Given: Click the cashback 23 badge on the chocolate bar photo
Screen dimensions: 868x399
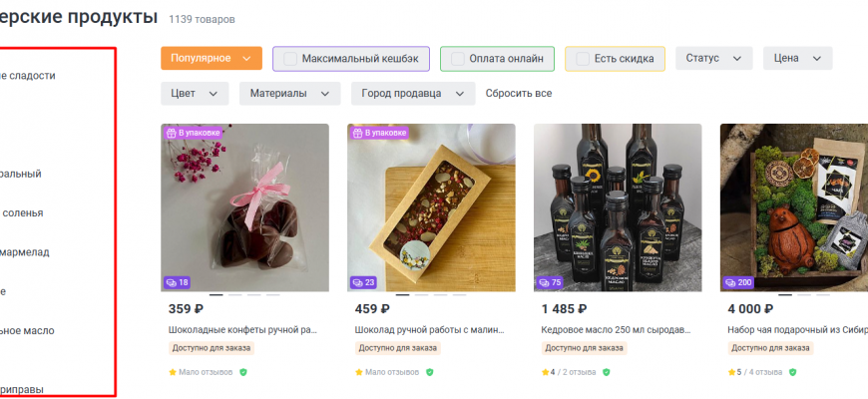Looking at the screenshot, I should pos(363,282).
